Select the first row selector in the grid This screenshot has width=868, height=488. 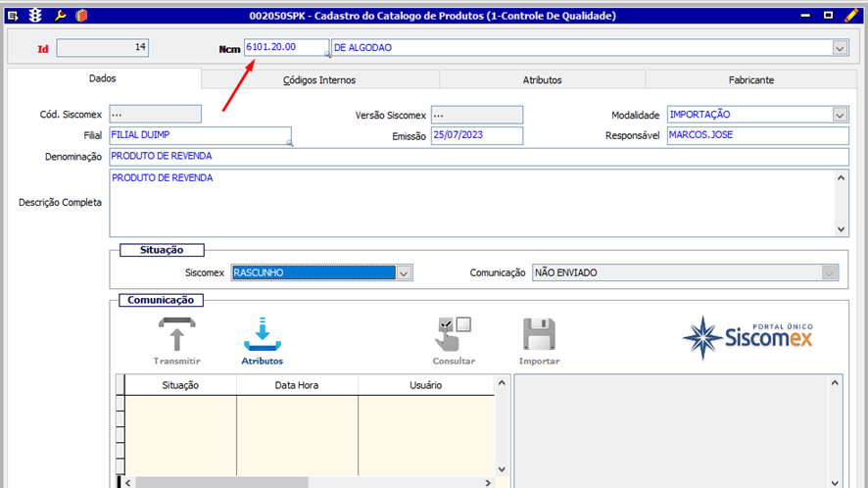121,404
